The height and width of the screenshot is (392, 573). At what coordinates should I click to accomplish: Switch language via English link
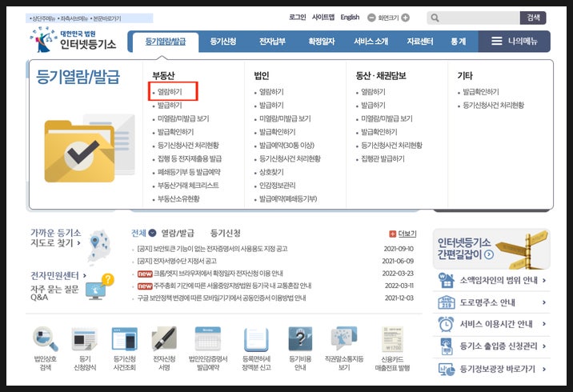click(x=350, y=17)
